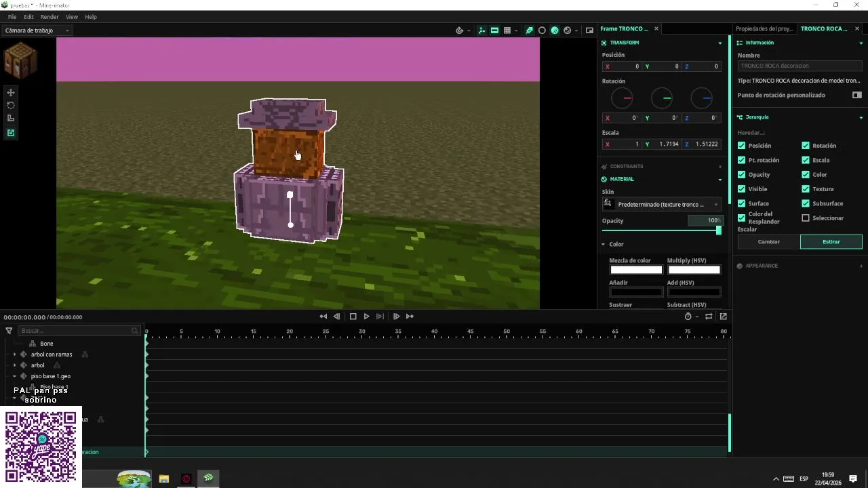Screen dimensions: 868x488
Task: Open the workbench icon
Action: 20,60
